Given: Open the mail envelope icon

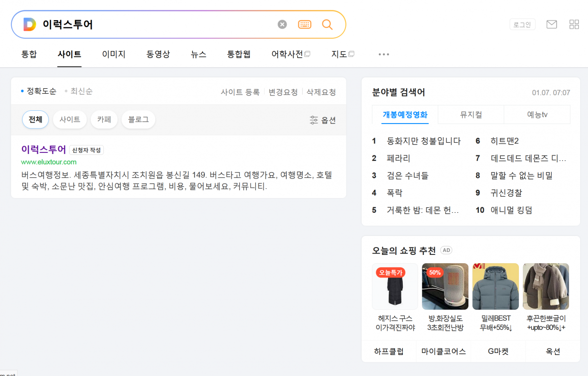Looking at the screenshot, I should tap(552, 25).
